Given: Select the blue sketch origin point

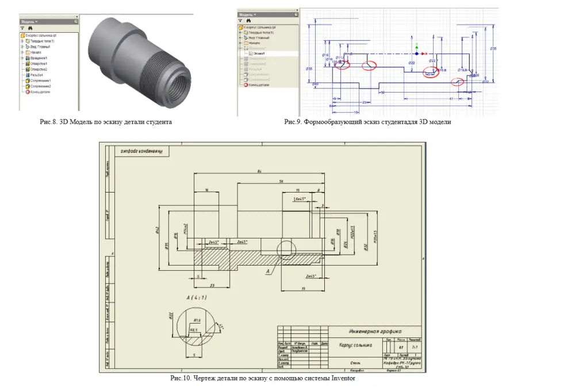Looking at the screenshot, I should click(416, 54).
